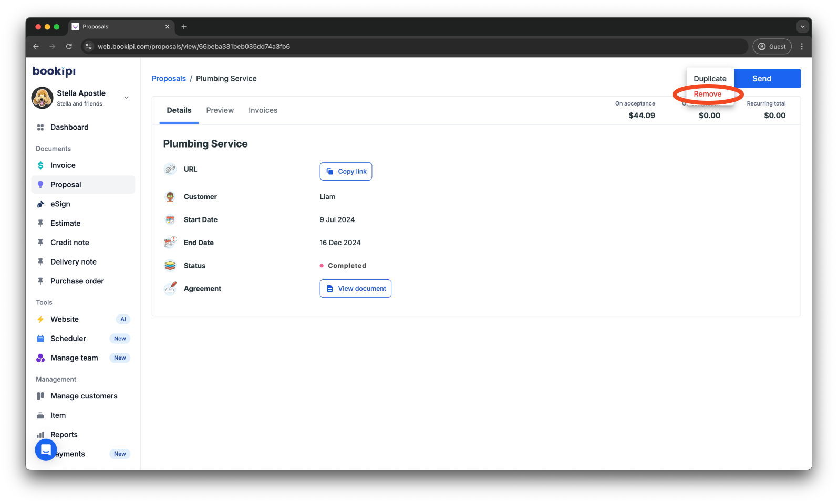Click the blue Send button
The height and width of the screenshot is (504, 838).
[x=767, y=79]
